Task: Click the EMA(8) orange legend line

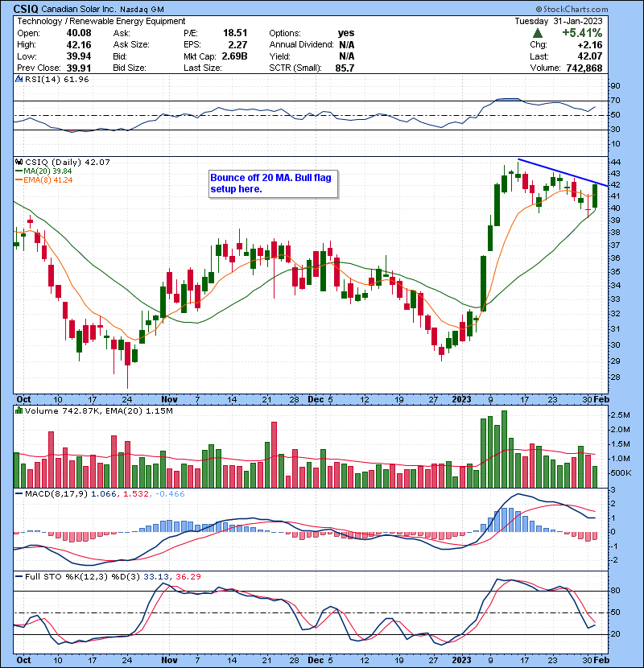Action: 19,180
